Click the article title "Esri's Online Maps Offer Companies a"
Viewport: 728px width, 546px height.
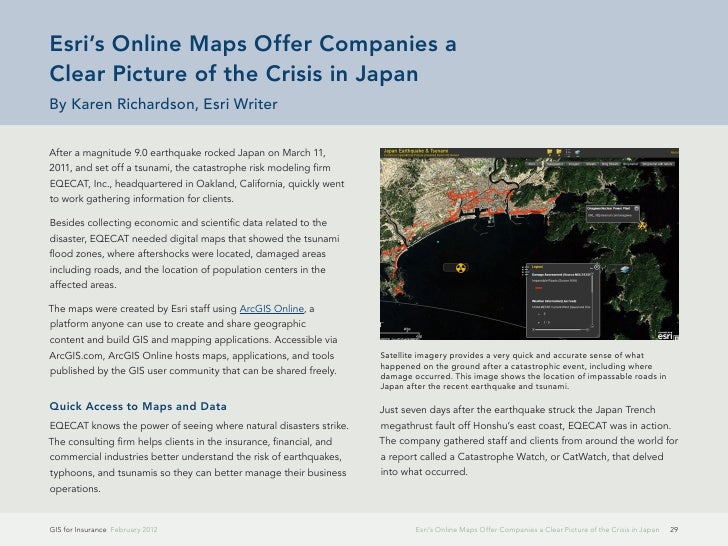pos(253,44)
